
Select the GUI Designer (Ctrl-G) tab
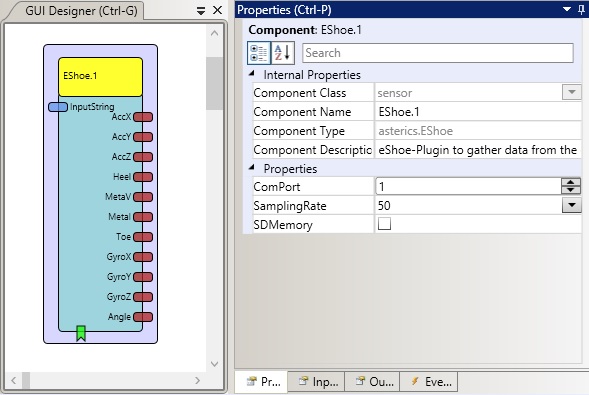click(x=81, y=11)
